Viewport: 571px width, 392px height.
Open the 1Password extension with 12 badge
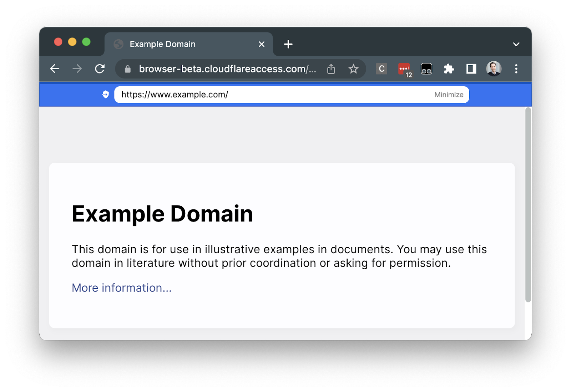point(404,69)
